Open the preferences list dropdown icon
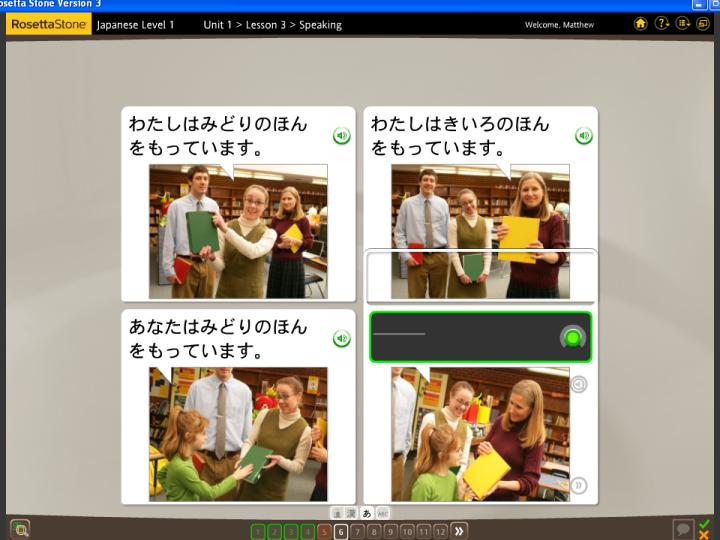This screenshot has width=720, height=540. (x=682, y=24)
